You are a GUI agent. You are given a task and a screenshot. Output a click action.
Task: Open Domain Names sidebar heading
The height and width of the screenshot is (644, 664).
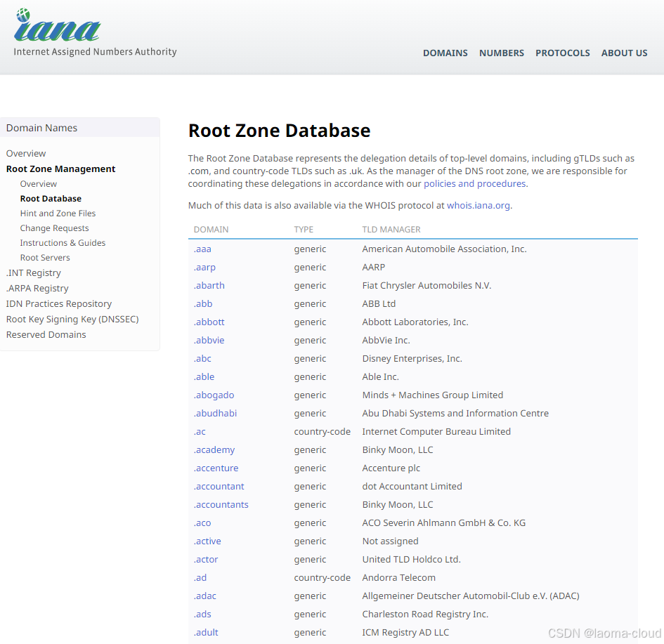coord(41,128)
